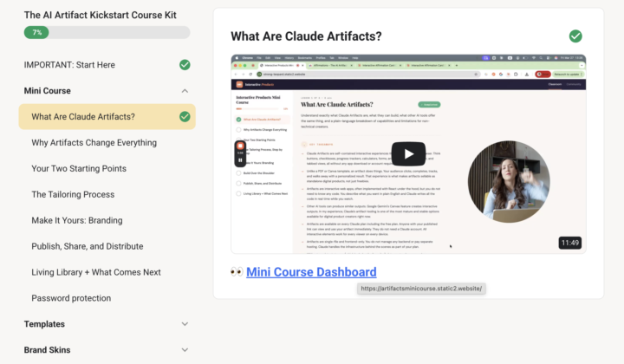Open Living Library + What Comes Next lesson

pos(96,272)
